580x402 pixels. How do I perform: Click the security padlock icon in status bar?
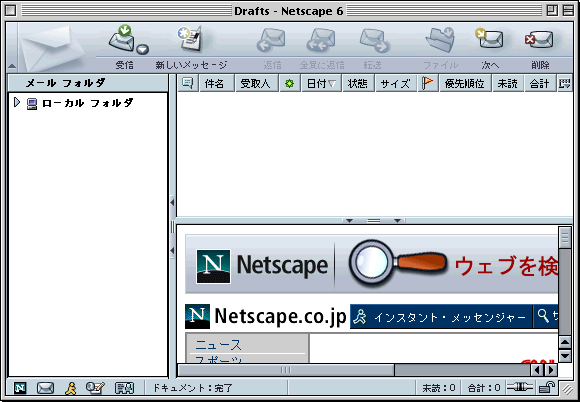546,388
